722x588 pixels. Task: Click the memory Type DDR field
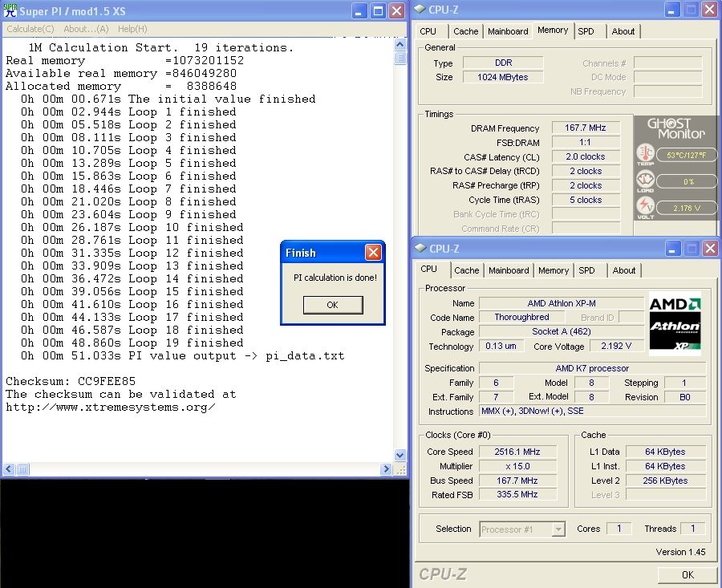pyautogui.click(x=503, y=63)
